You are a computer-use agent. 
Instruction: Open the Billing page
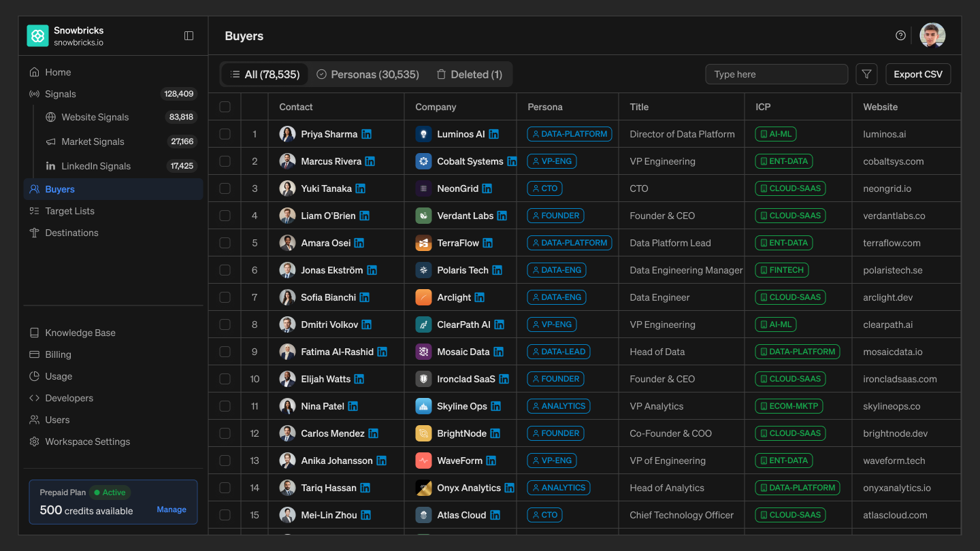tap(113, 354)
